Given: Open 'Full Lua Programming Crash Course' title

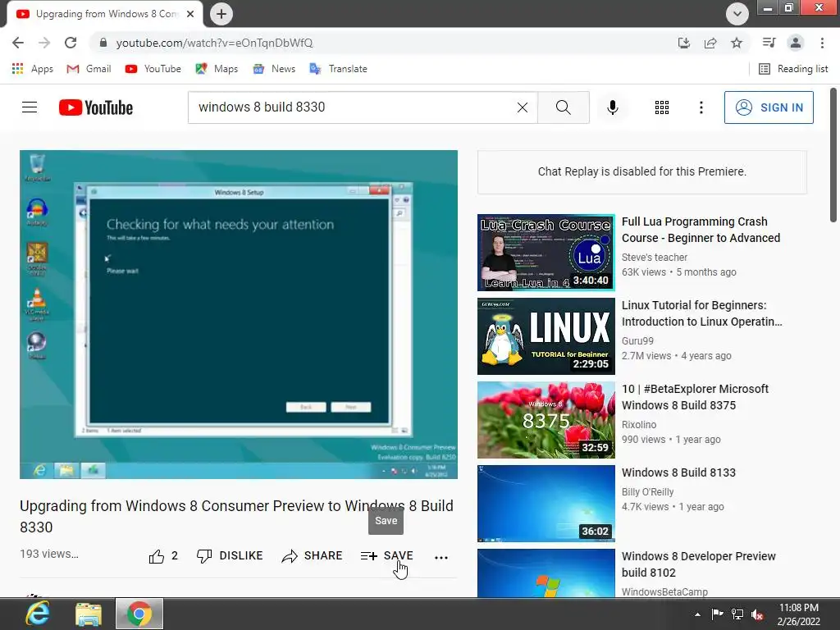Looking at the screenshot, I should click(x=701, y=230).
